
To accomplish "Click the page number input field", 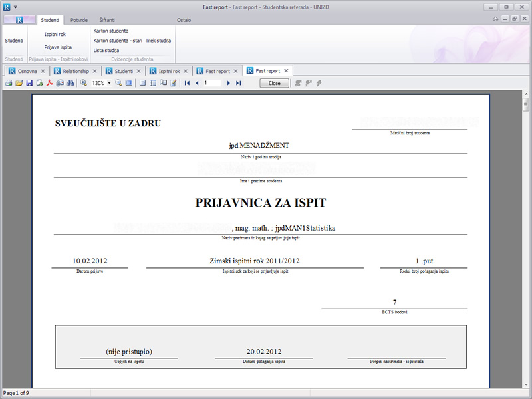I will (212, 83).
